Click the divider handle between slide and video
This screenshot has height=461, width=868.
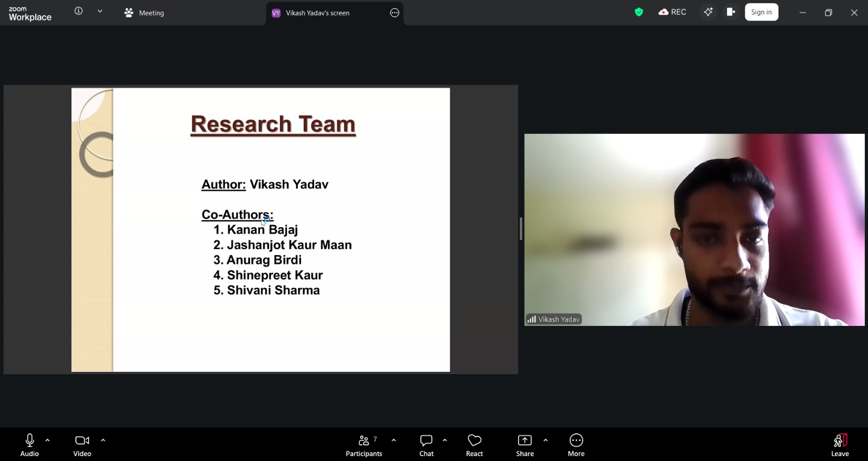point(521,229)
